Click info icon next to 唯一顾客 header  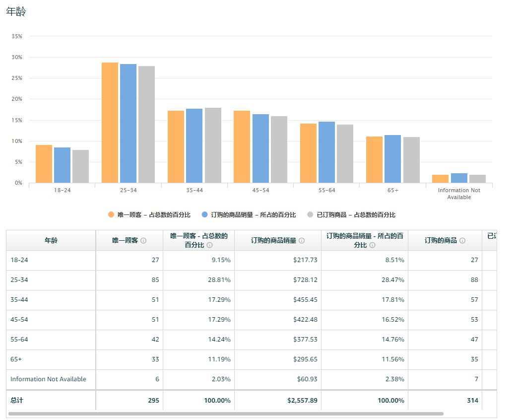[143, 241]
